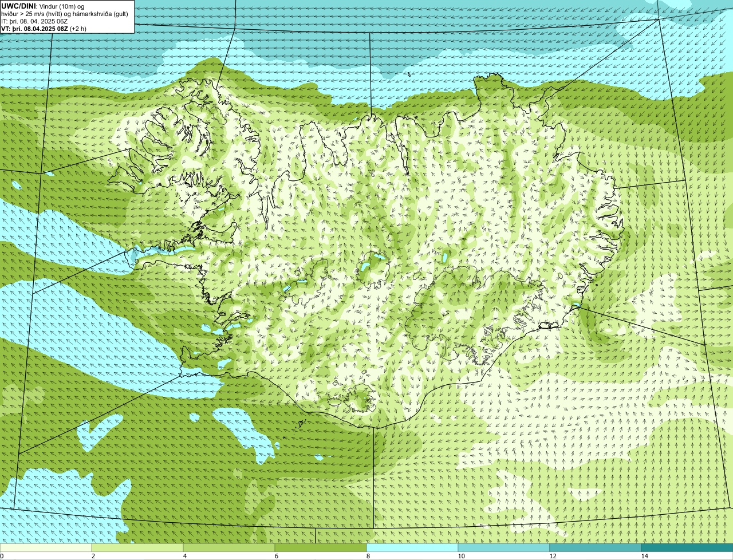Click the legend scale label "14"

pos(644,556)
